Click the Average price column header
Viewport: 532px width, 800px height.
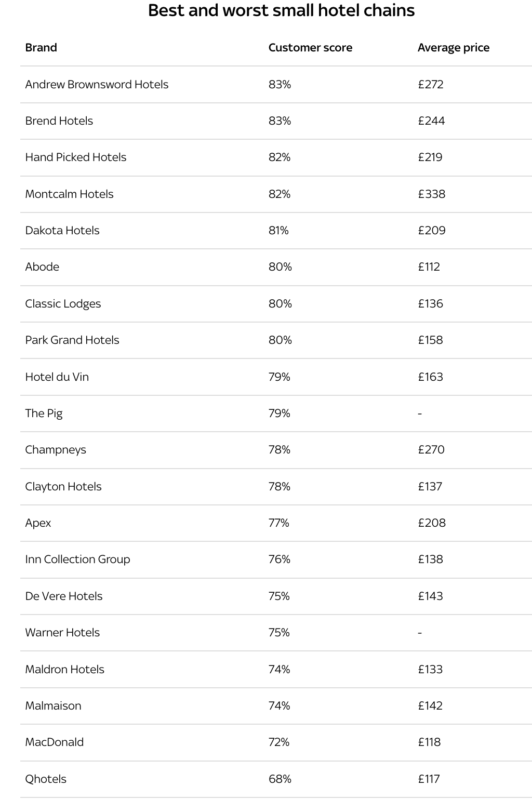pos(453,48)
